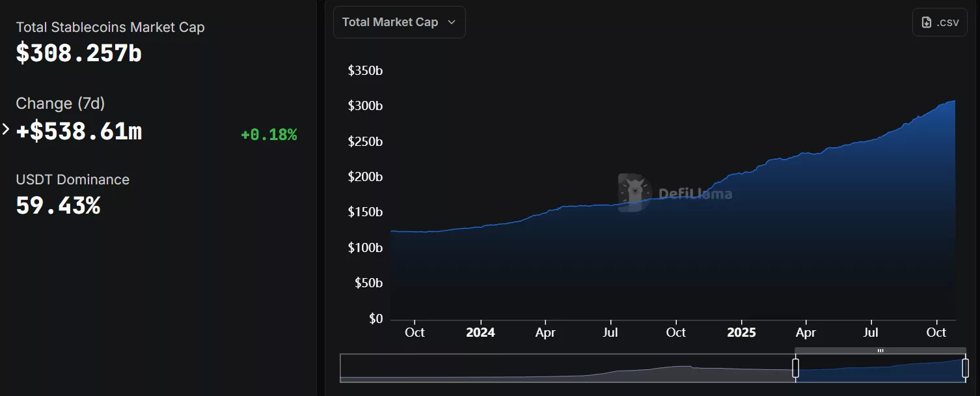Expand the Change (7d) row arrow

[x=6, y=129]
